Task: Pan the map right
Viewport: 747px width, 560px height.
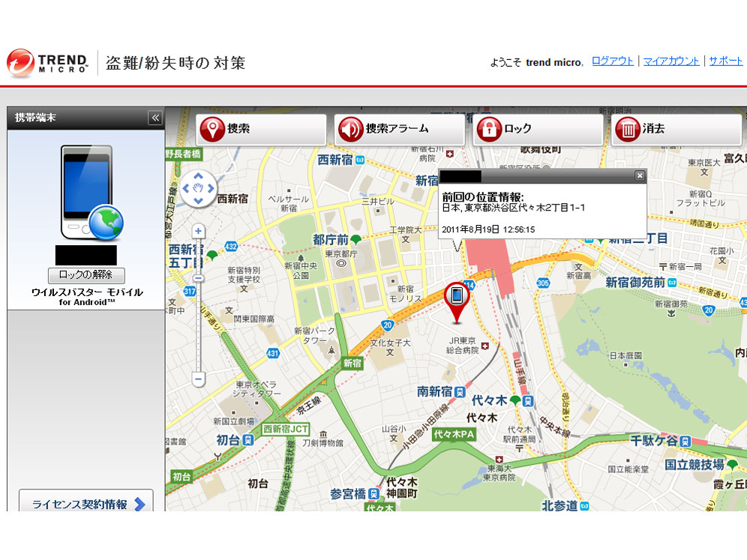Action: click(x=210, y=189)
